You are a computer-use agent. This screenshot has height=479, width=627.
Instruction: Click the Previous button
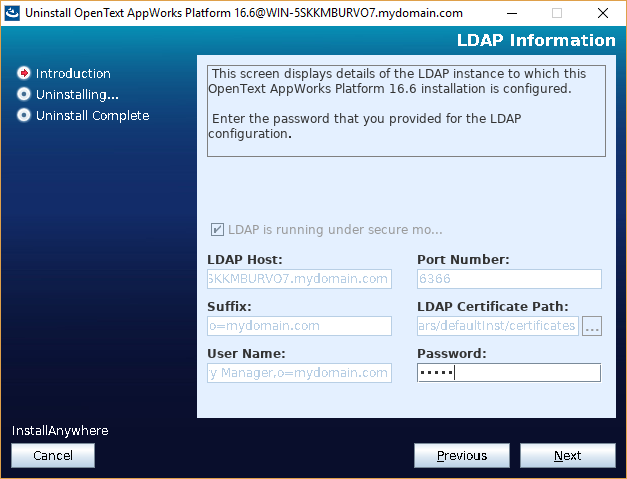(462, 455)
